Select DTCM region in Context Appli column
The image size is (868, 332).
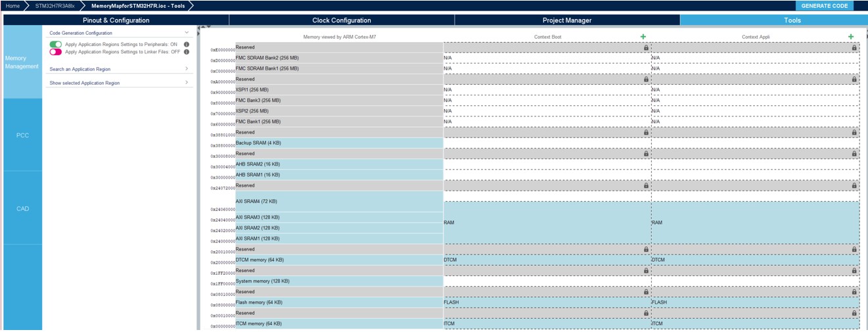[x=756, y=260]
